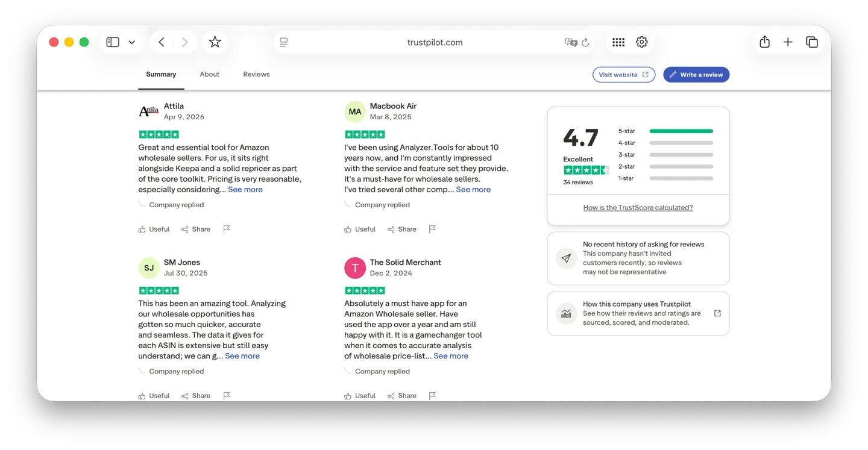This screenshot has width=868, height=450.
Task: Click the translate icon in address bar
Action: click(x=571, y=42)
